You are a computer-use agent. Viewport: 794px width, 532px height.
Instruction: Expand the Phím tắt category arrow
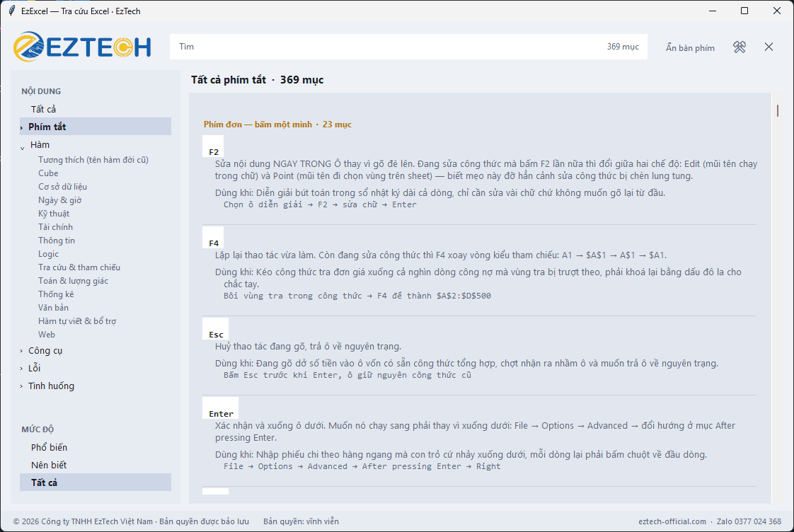pyautogui.click(x=21, y=127)
